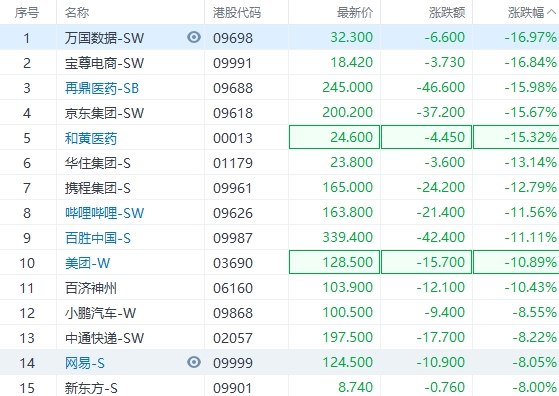
Task: Click the latest price 8.740
Action: tap(355, 387)
